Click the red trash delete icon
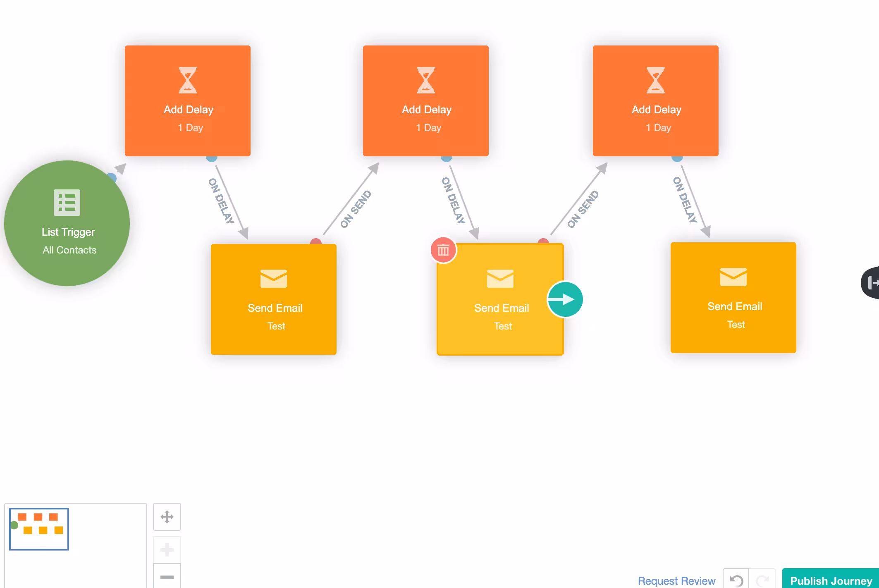 coord(443,250)
